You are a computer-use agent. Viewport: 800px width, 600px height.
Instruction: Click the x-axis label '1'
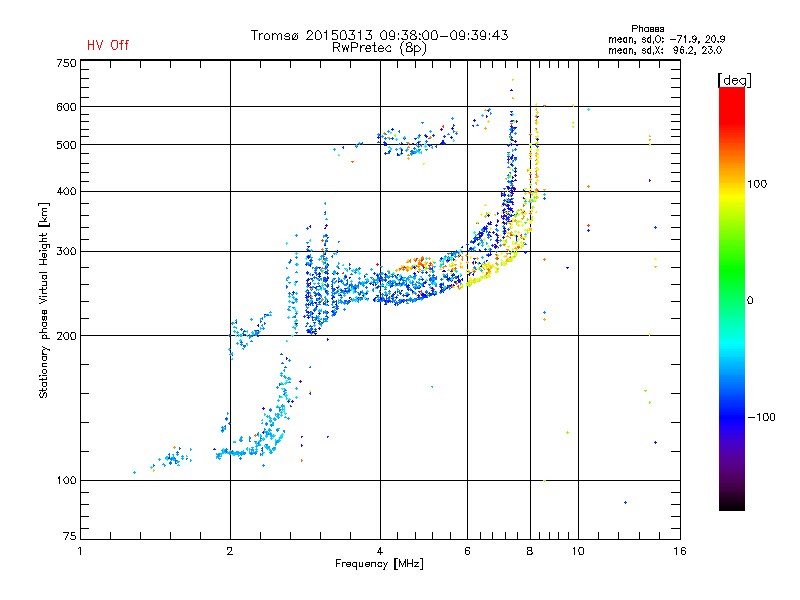pyautogui.click(x=80, y=551)
